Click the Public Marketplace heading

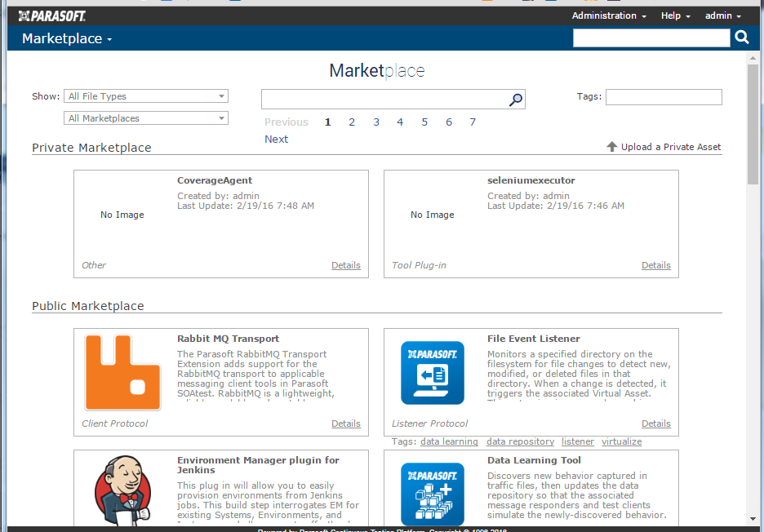point(87,306)
